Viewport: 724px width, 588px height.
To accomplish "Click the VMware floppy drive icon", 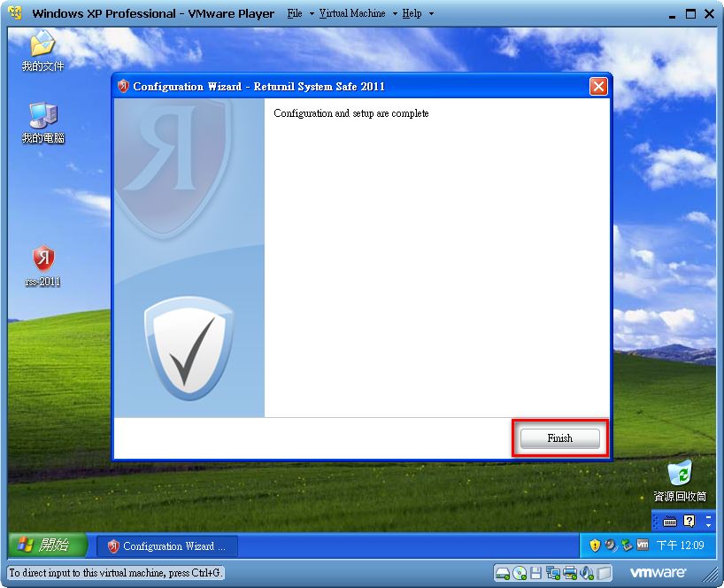I will coord(535,573).
